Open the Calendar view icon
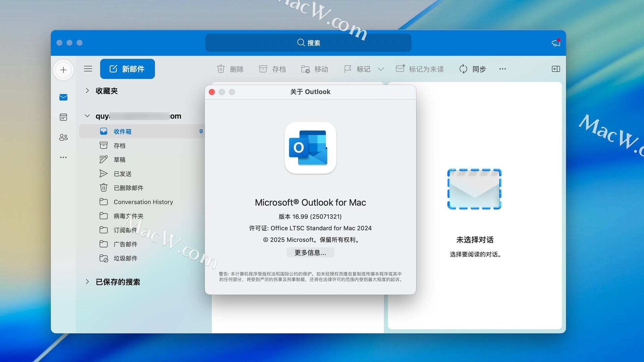 [x=63, y=117]
